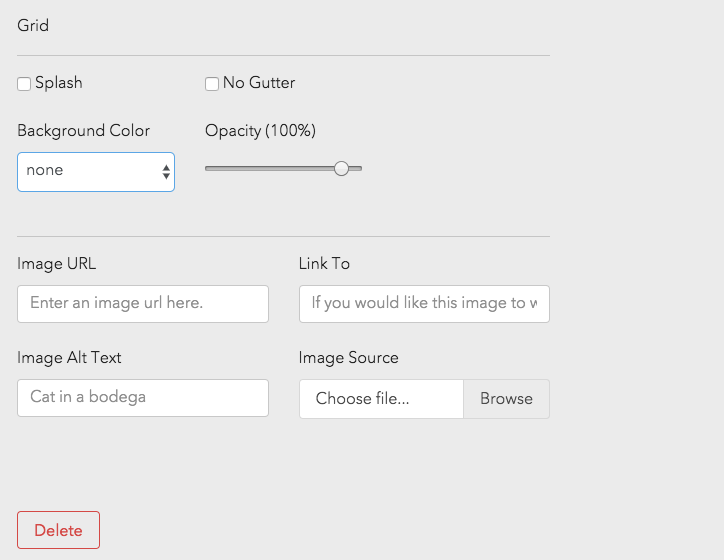Screen dimensions: 724x560
Task: Toggle the No Gutter checkbox
Action: tap(212, 84)
